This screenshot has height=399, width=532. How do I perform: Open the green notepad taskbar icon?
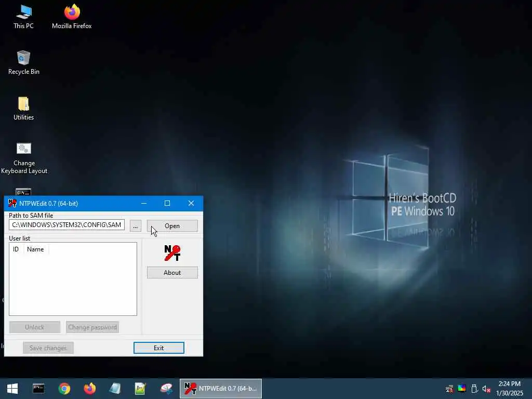[x=140, y=389]
